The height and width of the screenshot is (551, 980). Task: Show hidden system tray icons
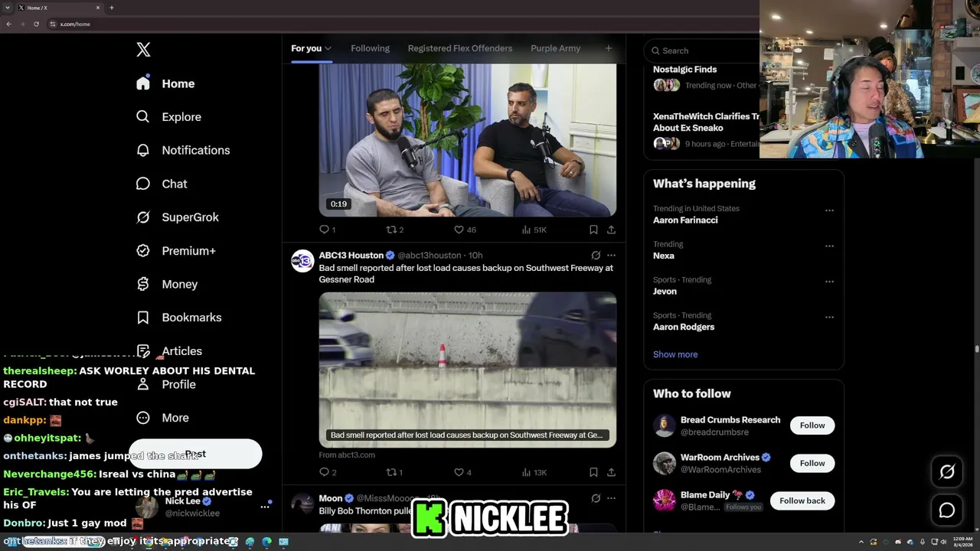pos(861,542)
